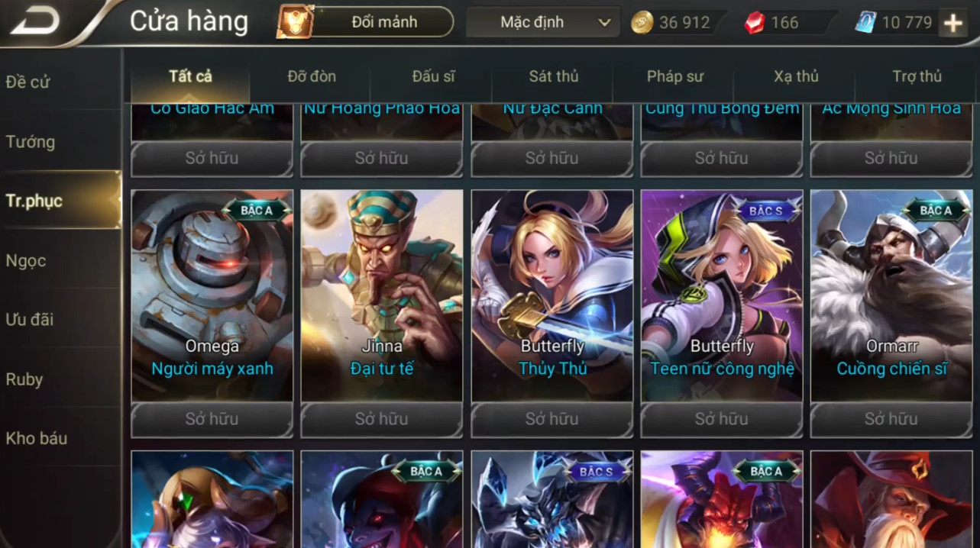This screenshot has height=548, width=980.
Task: Expand sorting with the Mặc định chevron arrow
Action: pyautogui.click(x=604, y=23)
